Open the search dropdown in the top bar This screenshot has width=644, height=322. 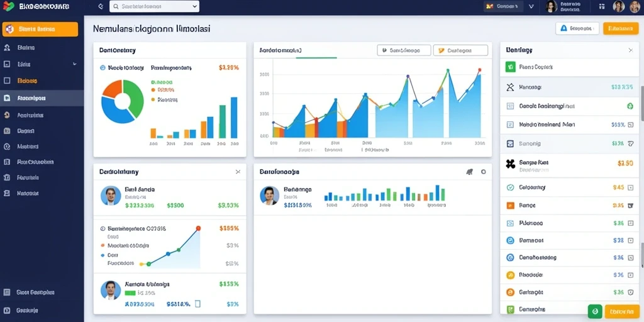tap(155, 6)
